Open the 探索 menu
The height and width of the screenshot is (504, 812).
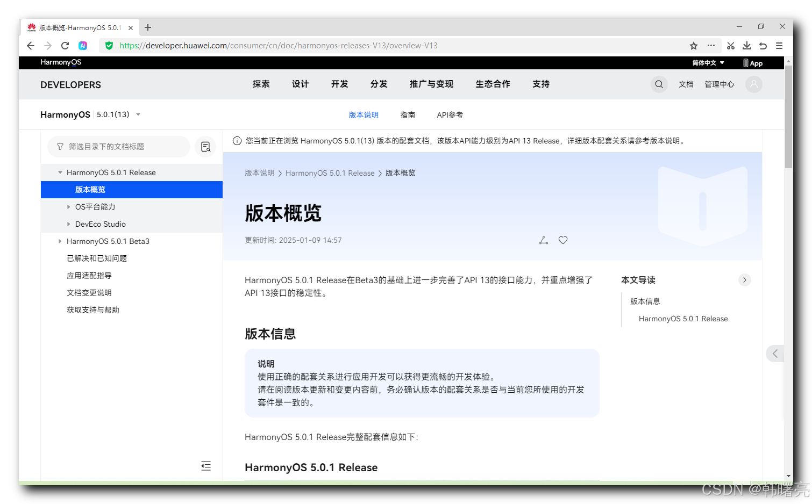pos(261,84)
